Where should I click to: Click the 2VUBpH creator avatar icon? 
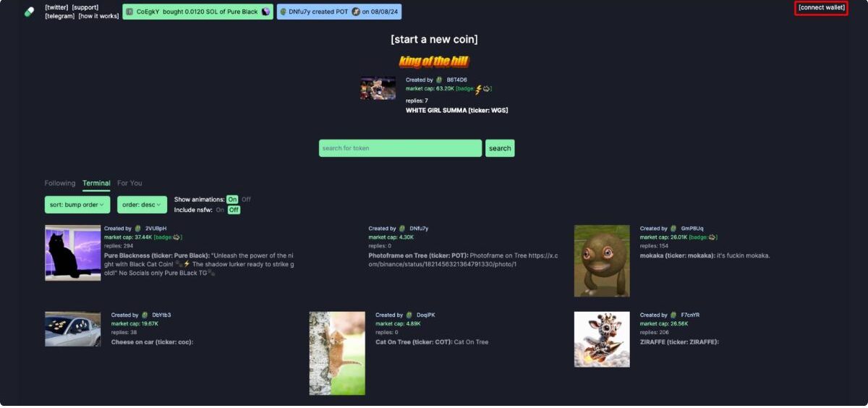(138, 229)
